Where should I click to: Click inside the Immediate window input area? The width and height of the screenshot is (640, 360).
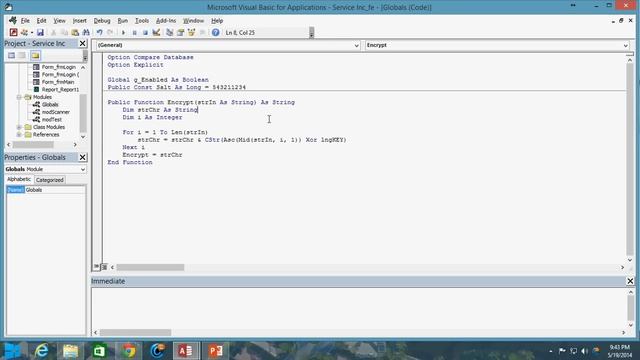pos(358,308)
